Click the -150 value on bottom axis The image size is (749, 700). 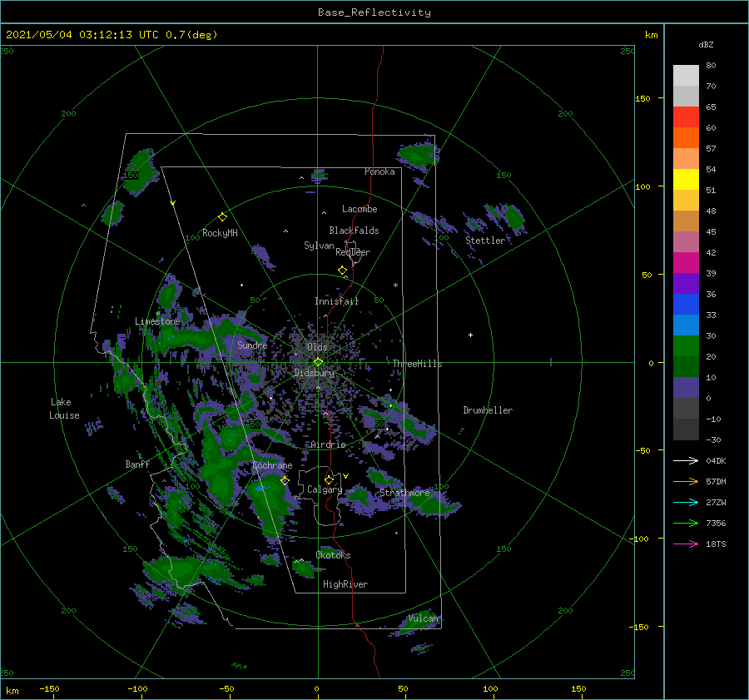[49, 688]
